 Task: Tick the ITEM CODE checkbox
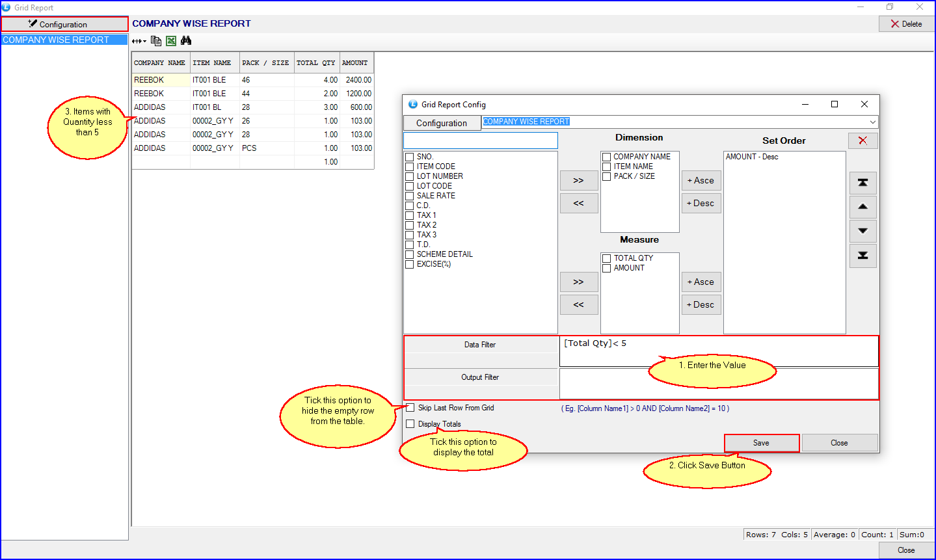tap(410, 167)
